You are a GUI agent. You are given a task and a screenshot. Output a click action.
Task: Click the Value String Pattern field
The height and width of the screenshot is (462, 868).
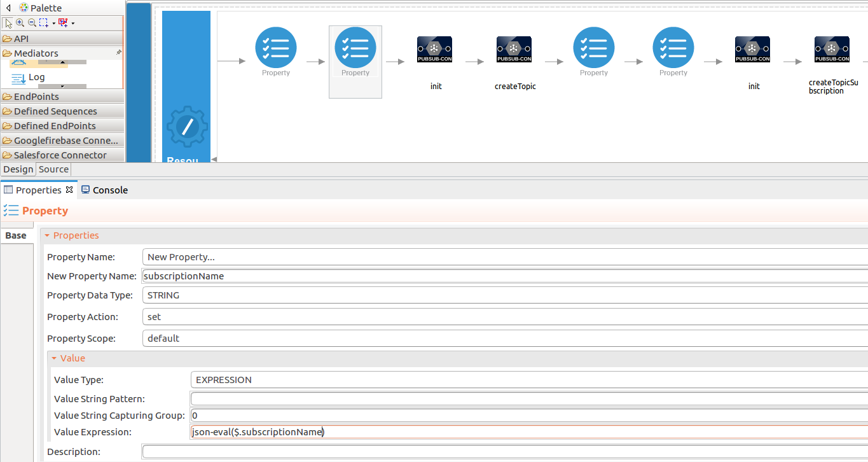pos(529,399)
